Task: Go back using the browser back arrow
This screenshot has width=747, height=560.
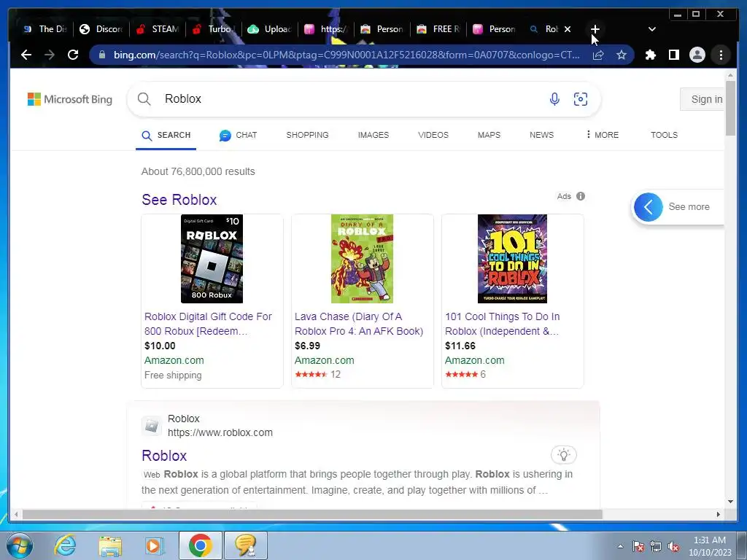Action: point(26,55)
